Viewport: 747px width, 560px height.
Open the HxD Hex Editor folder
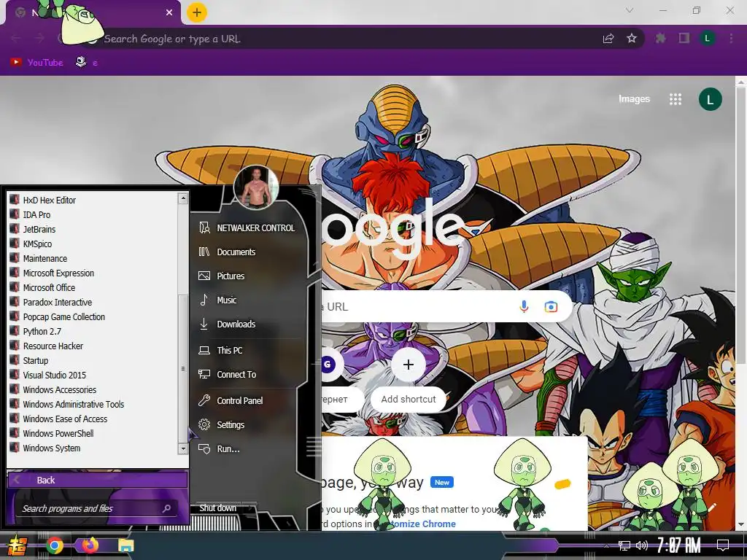50,200
